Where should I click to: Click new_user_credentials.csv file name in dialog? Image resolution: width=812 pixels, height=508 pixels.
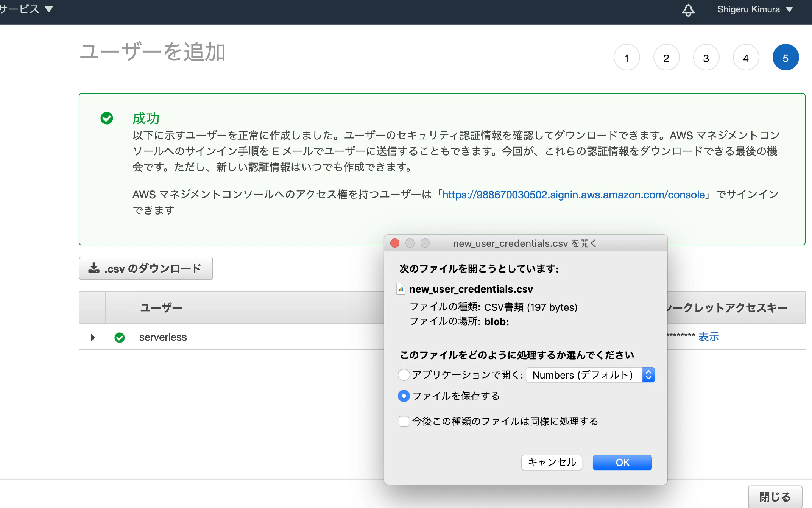[x=471, y=289]
